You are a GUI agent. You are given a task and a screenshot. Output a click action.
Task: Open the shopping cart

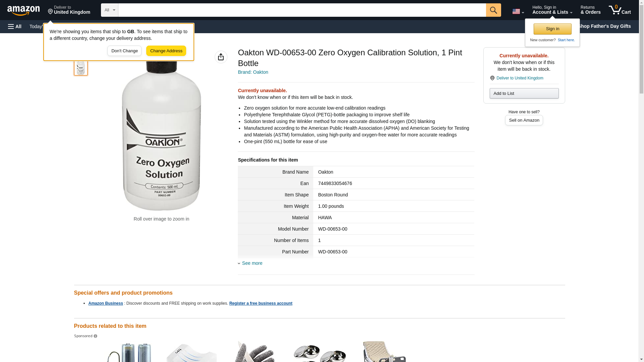click(620, 10)
